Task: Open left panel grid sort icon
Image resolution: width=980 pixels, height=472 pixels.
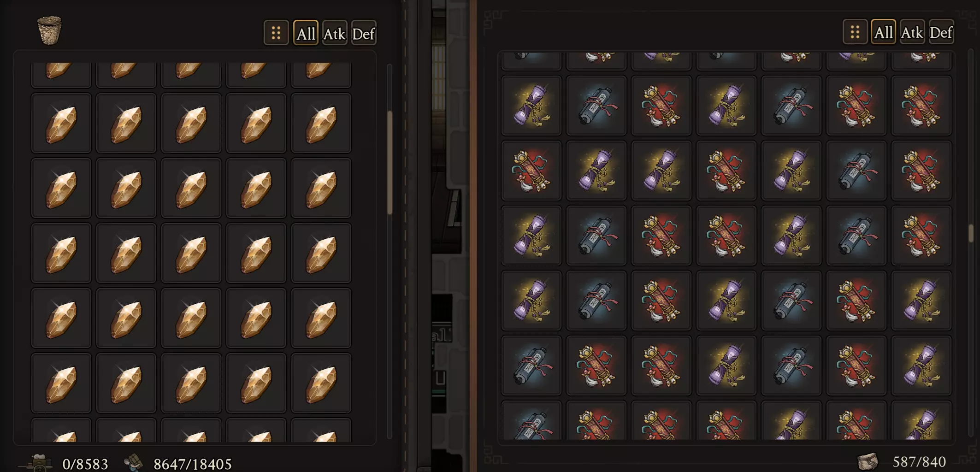Action: click(276, 33)
